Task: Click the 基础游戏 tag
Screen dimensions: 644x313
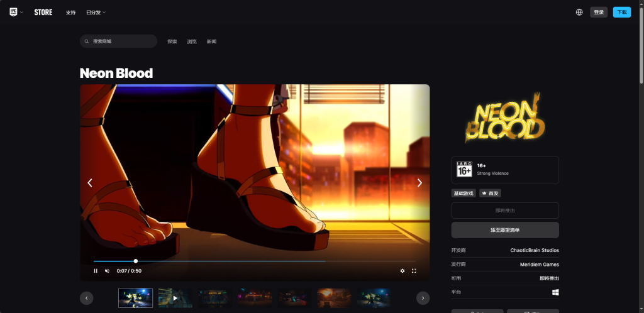Action: (x=464, y=193)
